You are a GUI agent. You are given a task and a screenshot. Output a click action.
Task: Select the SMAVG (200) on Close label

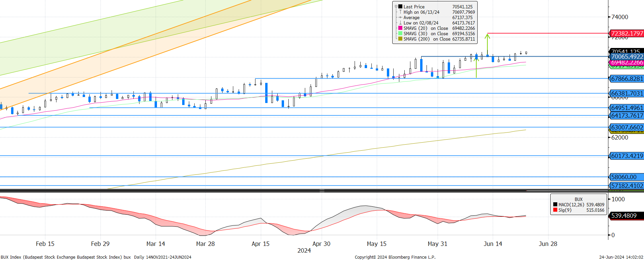tap(427, 39)
